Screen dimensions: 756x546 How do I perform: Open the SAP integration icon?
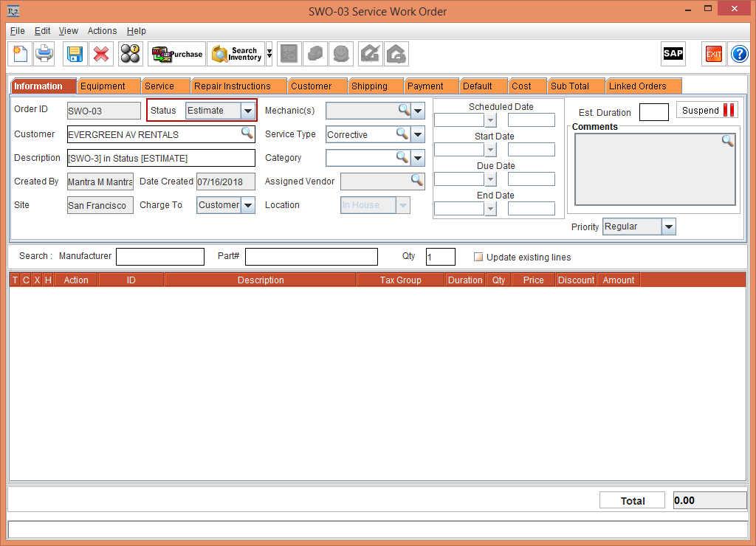[x=673, y=53]
